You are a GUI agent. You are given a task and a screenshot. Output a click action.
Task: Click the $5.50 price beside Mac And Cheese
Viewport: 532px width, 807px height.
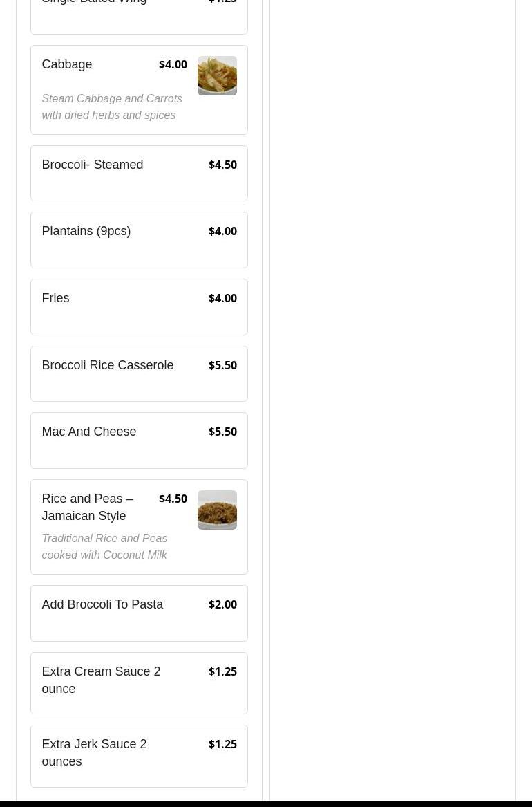(x=222, y=432)
